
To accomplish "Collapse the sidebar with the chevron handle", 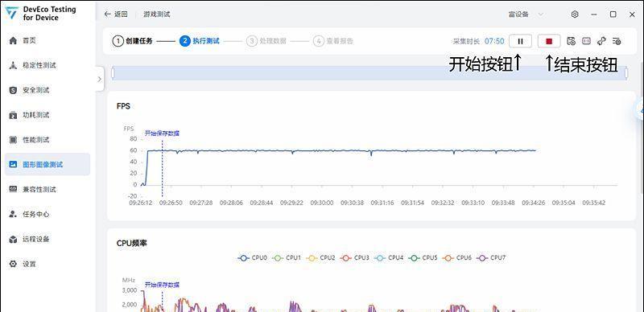I will (x=99, y=79).
